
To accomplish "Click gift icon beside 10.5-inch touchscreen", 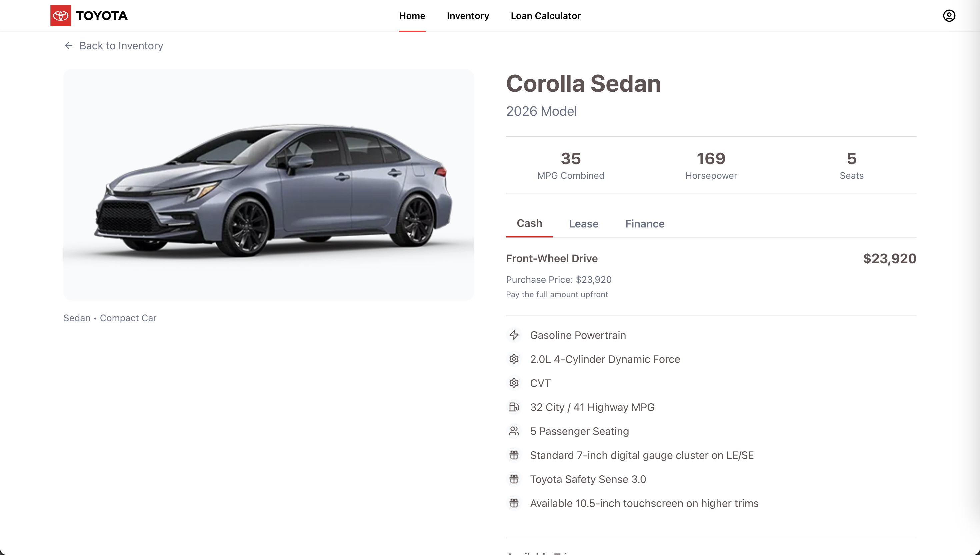I will click(x=514, y=503).
